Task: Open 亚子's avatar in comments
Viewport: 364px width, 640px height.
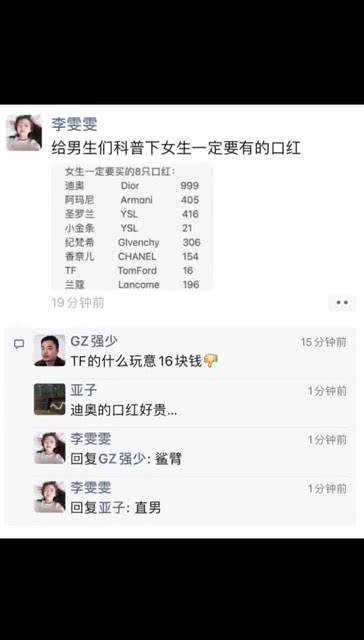Action: [50, 399]
